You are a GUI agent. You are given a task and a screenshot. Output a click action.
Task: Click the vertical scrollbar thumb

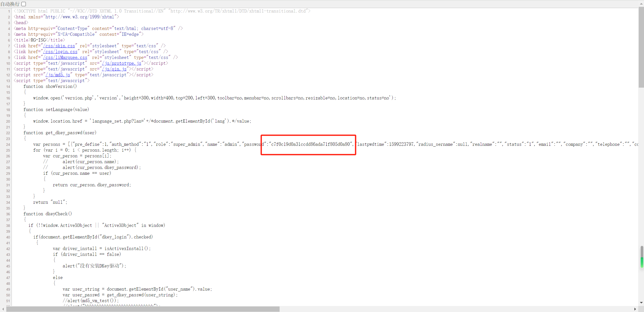pos(641,47)
